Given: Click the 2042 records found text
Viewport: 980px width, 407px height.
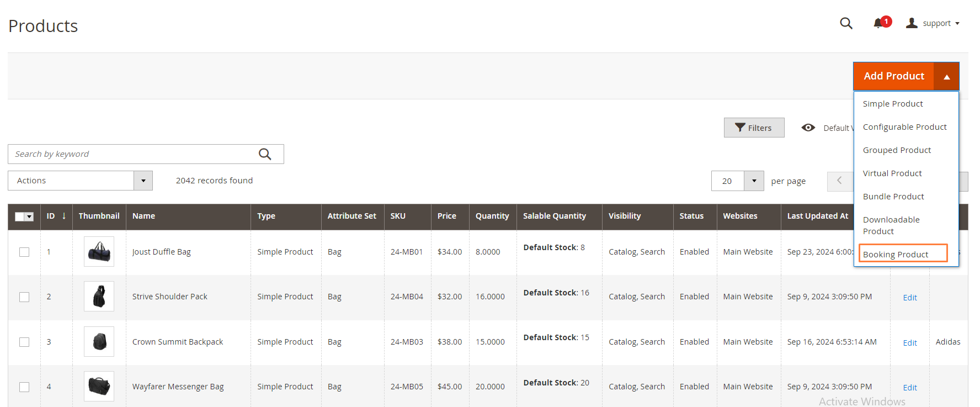Looking at the screenshot, I should pos(214,181).
